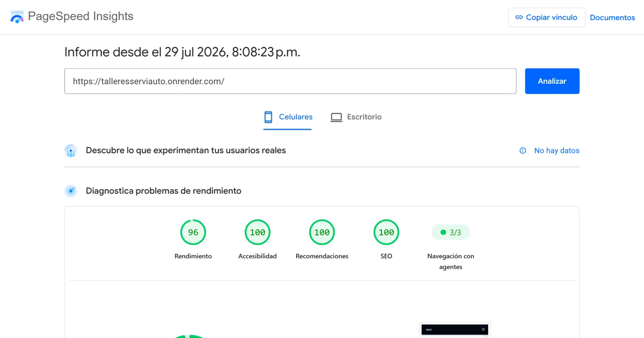Click the link icon in Copiar vínculo
Image resolution: width=644 pixels, height=338 pixels.
coord(519,17)
